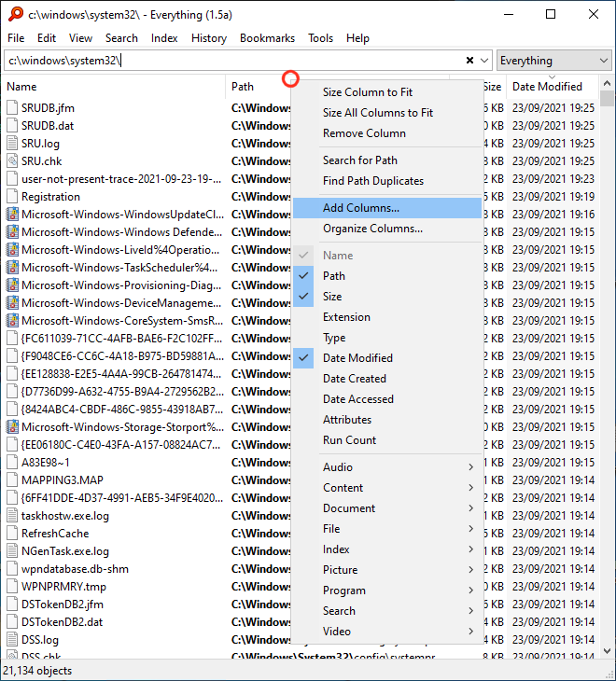Clear the search box with the X button
This screenshot has height=681, width=616.
(x=469, y=61)
